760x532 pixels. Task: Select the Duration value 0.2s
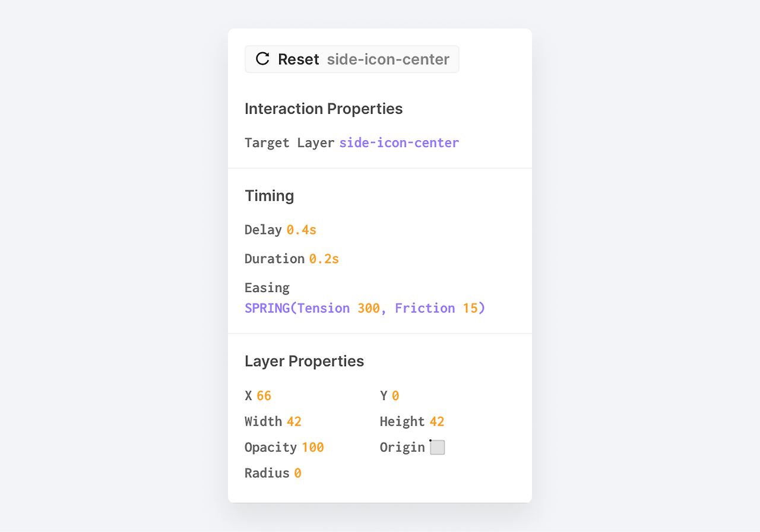[x=324, y=259]
